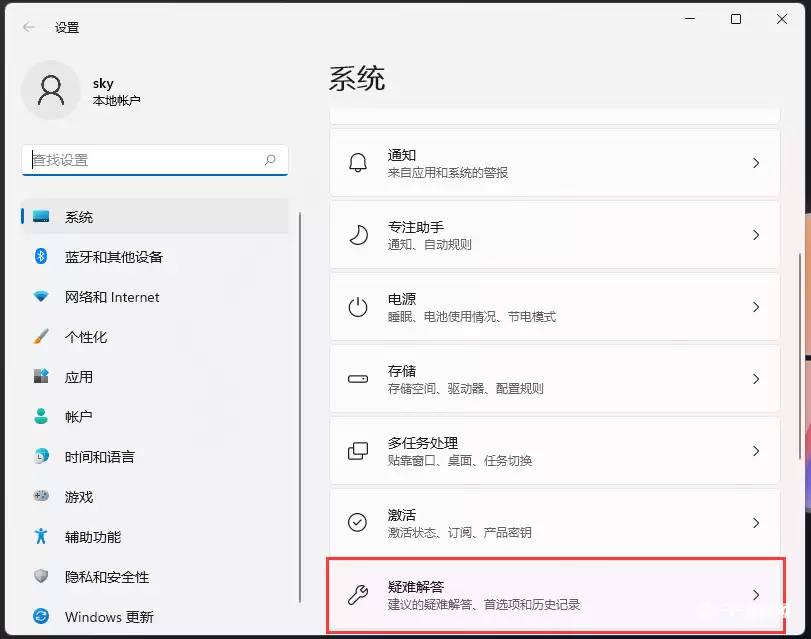Switch to 帐户 settings section

tap(79, 417)
